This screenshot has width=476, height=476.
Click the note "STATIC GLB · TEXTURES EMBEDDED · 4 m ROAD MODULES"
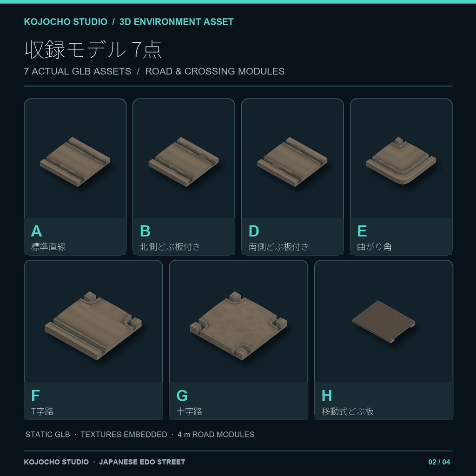140,435
